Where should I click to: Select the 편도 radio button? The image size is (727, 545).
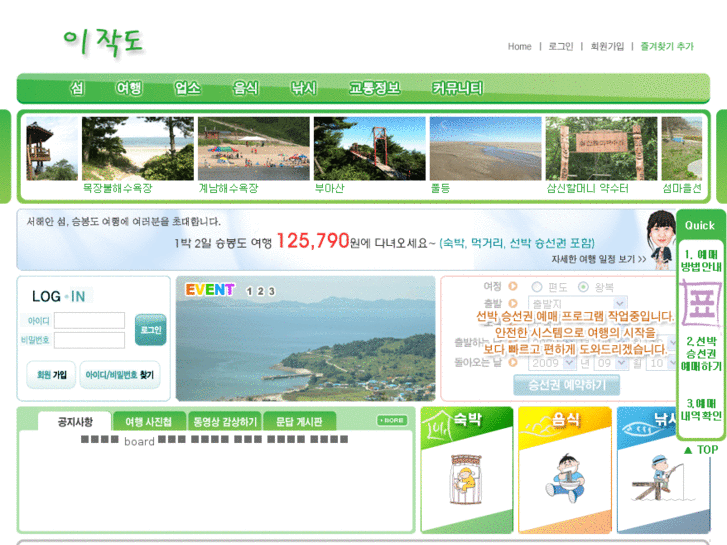click(536, 287)
